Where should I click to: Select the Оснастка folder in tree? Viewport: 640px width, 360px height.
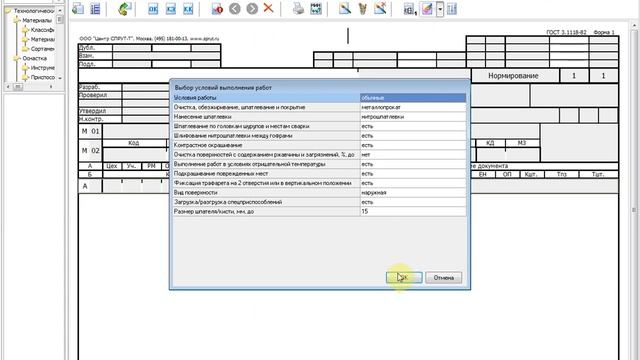tap(34, 58)
